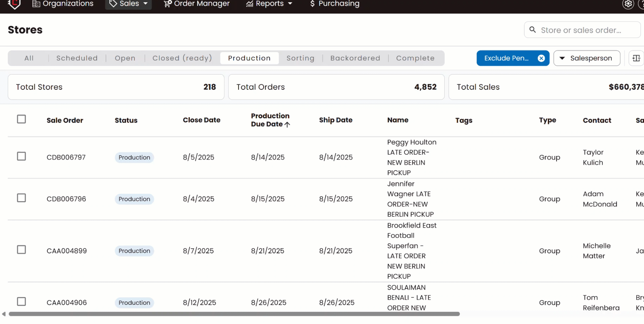The width and height of the screenshot is (644, 324).
Task: Switch to the Backordered tab
Action: (x=355, y=58)
